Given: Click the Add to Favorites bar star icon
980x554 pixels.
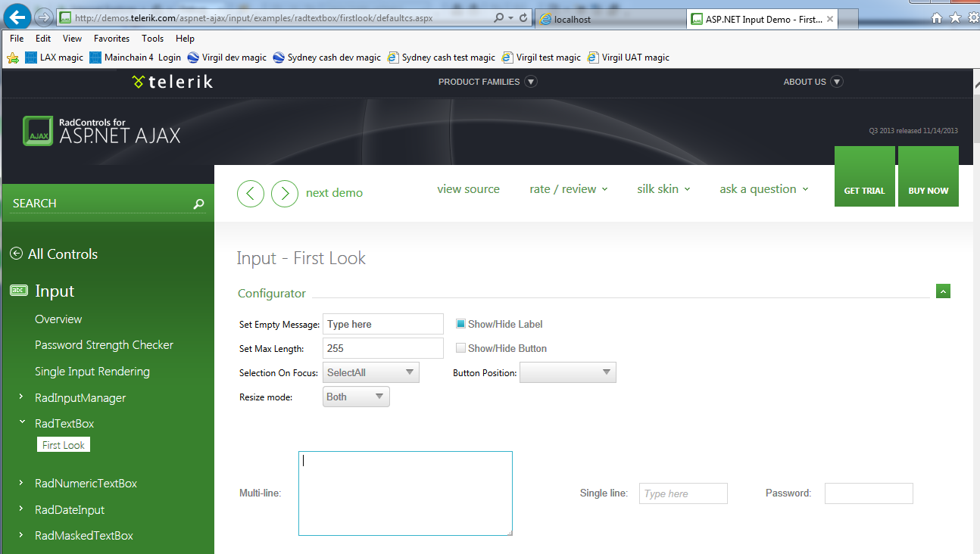Looking at the screenshot, I should pos(13,58).
